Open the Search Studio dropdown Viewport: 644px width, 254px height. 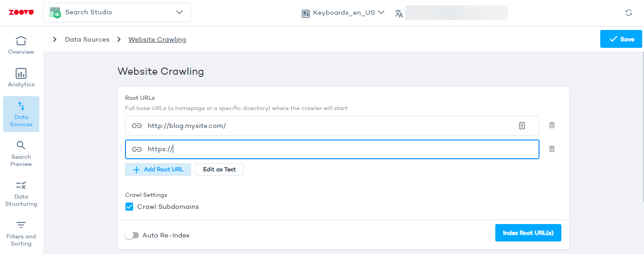click(x=117, y=13)
